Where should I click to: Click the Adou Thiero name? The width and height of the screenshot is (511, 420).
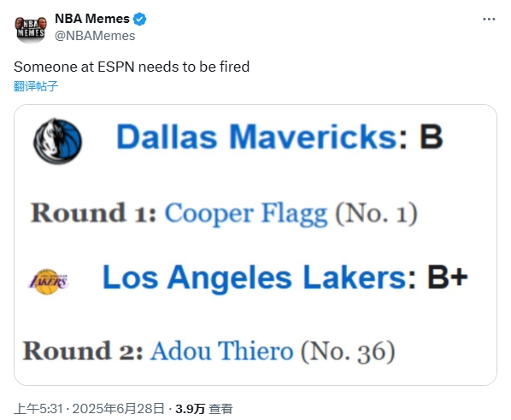point(221,351)
